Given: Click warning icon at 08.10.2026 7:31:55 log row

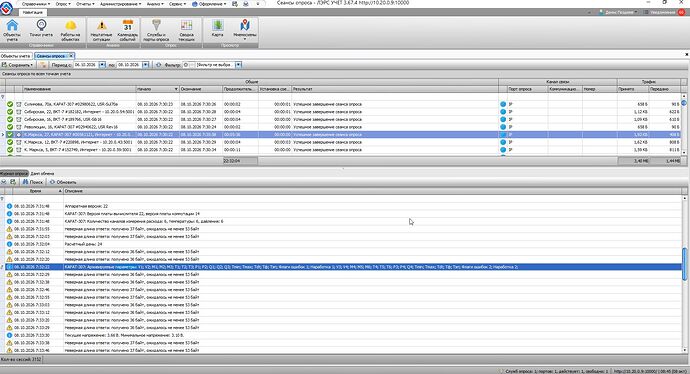Looking at the screenshot, I should [x=9, y=229].
